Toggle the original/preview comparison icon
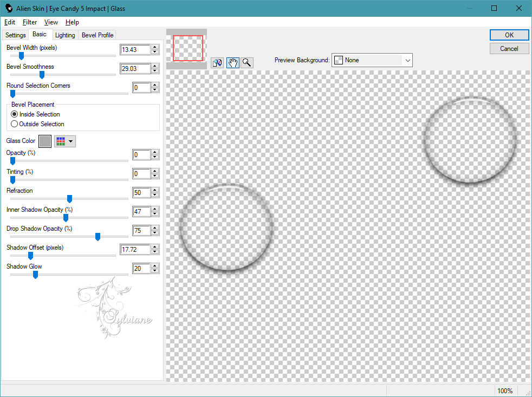This screenshot has width=532, height=397. 217,63
